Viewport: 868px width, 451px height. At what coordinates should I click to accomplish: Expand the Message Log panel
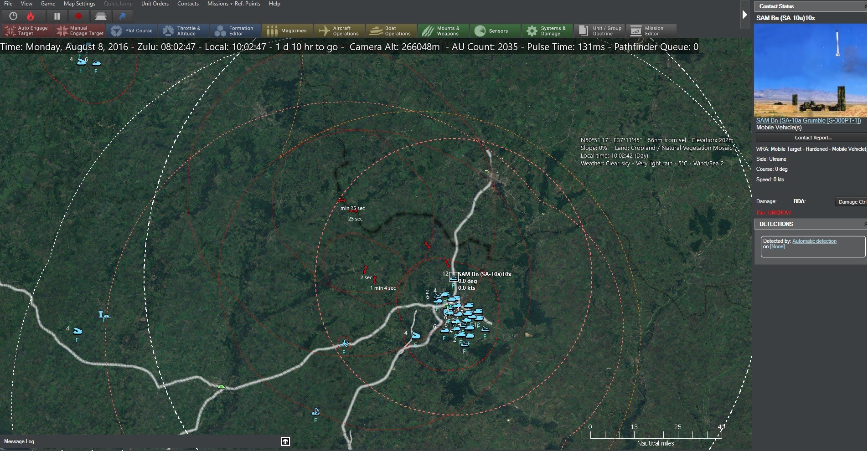[285, 441]
